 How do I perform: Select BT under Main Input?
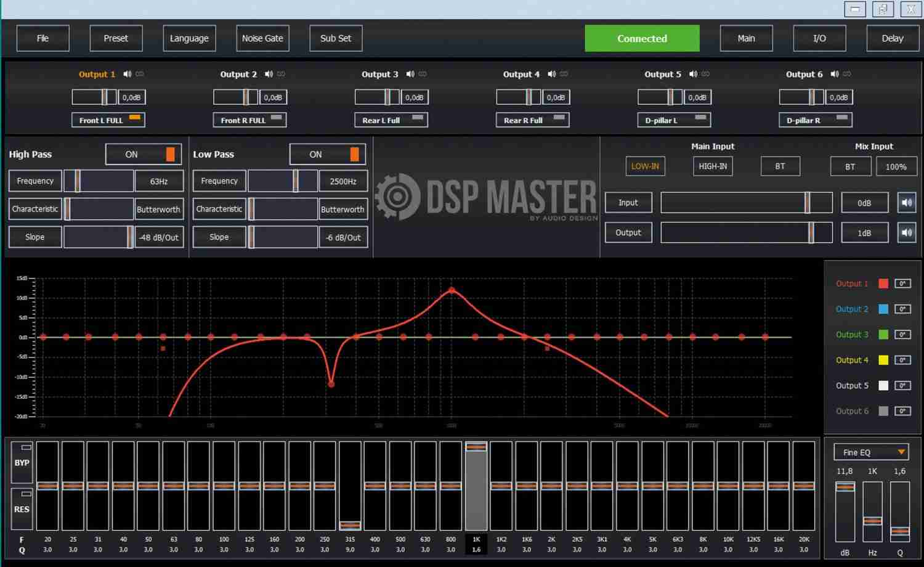click(780, 166)
